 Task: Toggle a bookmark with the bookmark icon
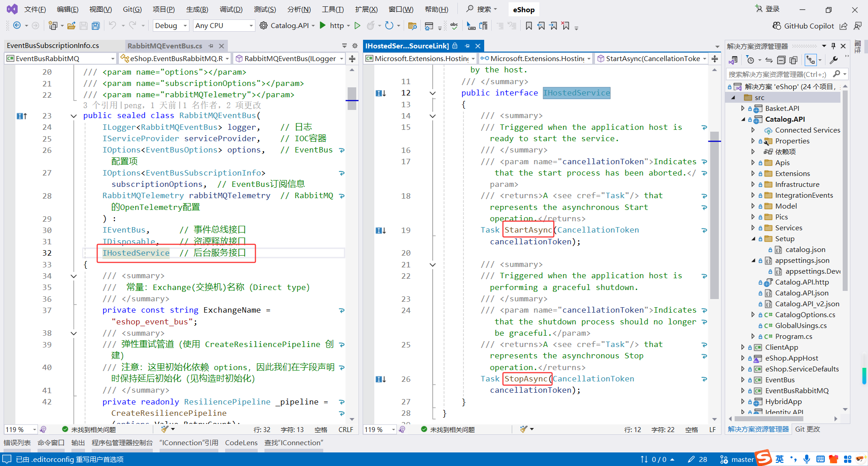pos(528,26)
